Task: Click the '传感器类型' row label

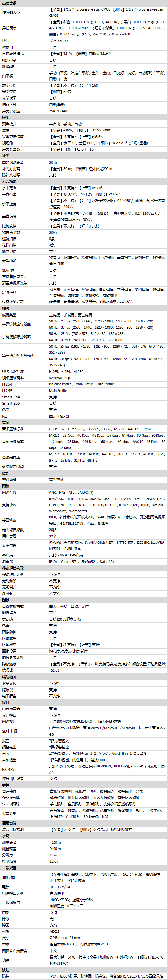Action: tap(11, 12)
